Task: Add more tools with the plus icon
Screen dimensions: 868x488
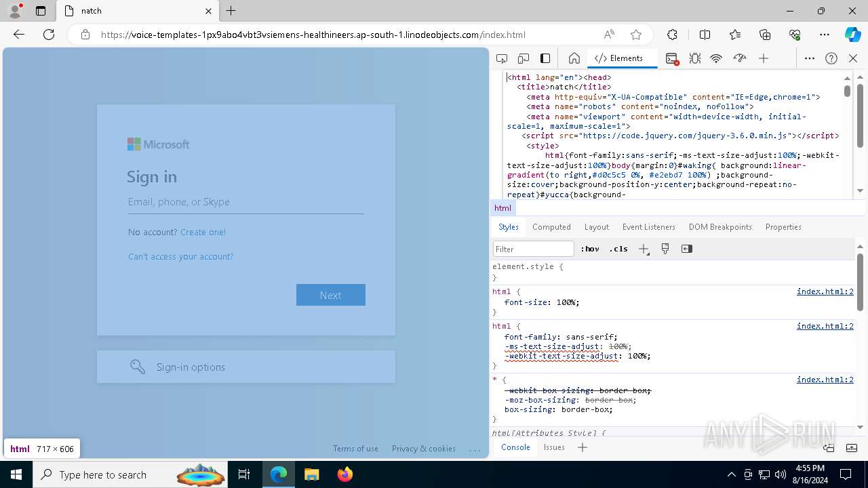Action: (x=764, y=58)
